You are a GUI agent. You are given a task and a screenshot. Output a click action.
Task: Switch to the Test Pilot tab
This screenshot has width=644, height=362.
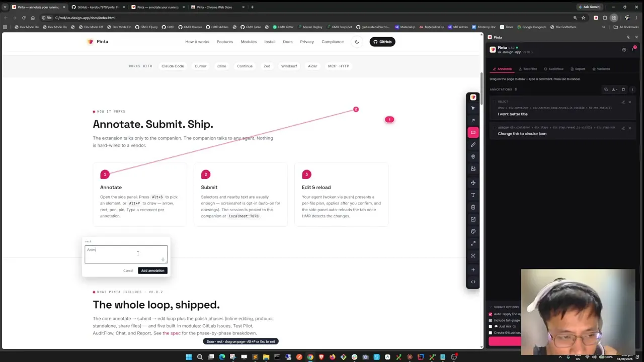[x=528, y=69]
